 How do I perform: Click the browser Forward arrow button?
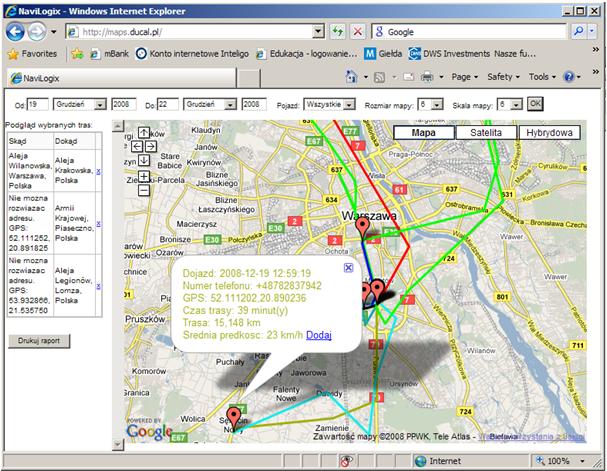coord(37,32)
